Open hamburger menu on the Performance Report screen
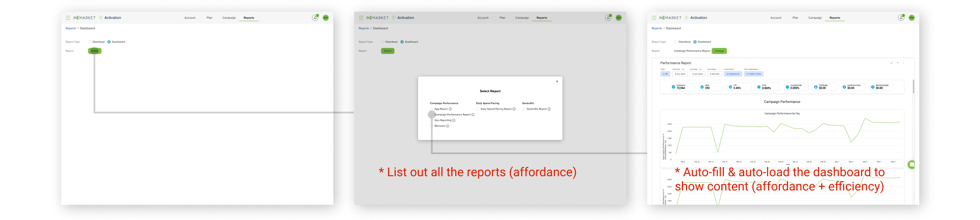This screenshot has height=220, width=980. 654,18
